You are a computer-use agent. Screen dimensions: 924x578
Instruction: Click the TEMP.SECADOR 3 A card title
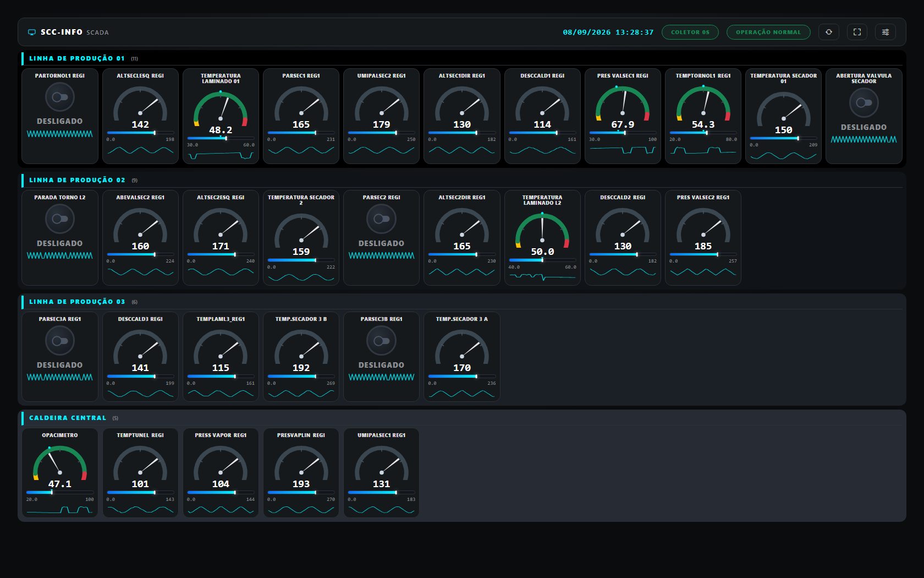coord(461,319)
